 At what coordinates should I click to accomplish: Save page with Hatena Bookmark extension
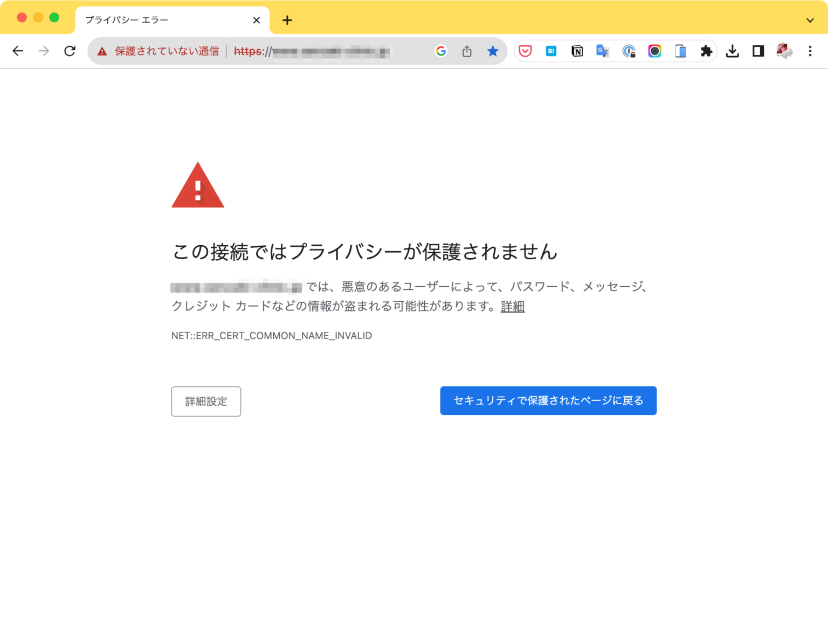[x=551, y=51]
